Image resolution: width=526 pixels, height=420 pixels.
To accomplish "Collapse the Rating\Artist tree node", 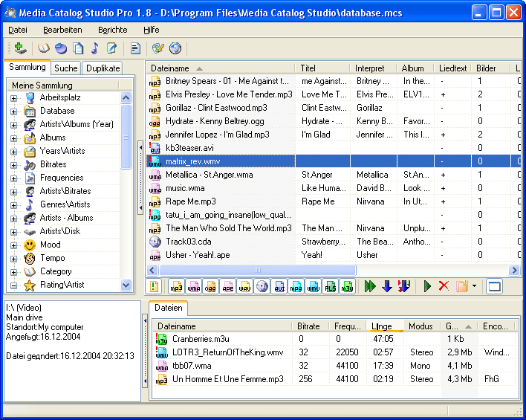I will point(13,285).
